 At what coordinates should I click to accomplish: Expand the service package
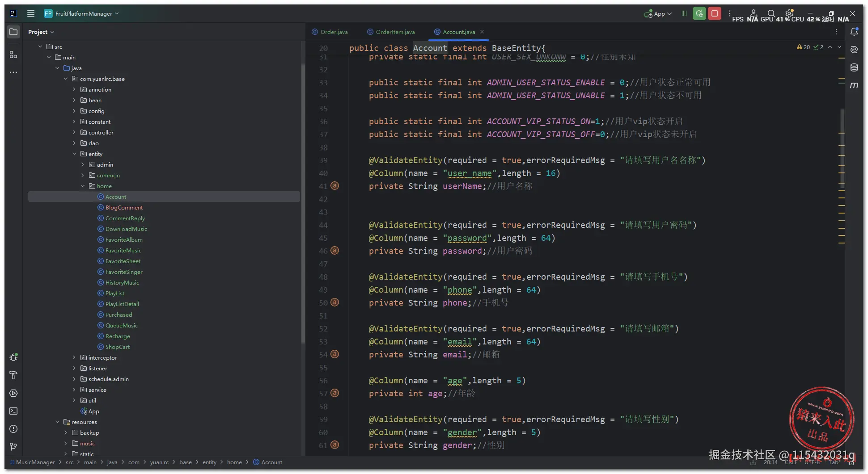[74, 390]
